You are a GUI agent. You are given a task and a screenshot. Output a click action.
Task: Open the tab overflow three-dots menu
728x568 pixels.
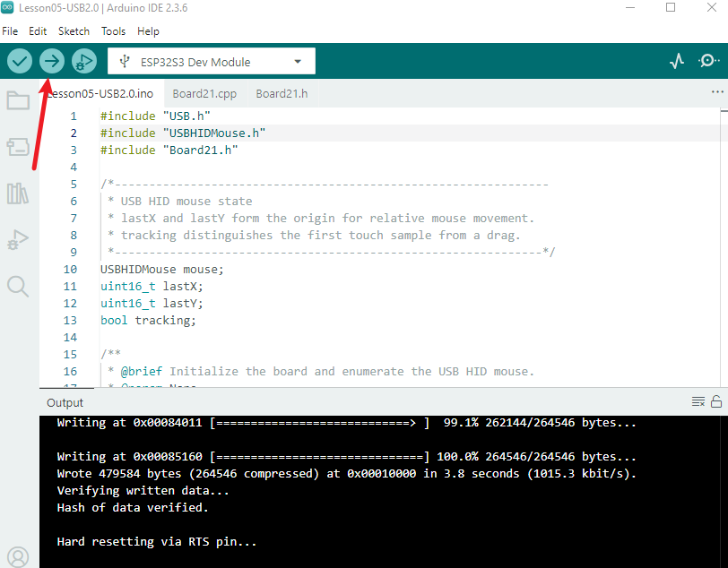(717, 92)
